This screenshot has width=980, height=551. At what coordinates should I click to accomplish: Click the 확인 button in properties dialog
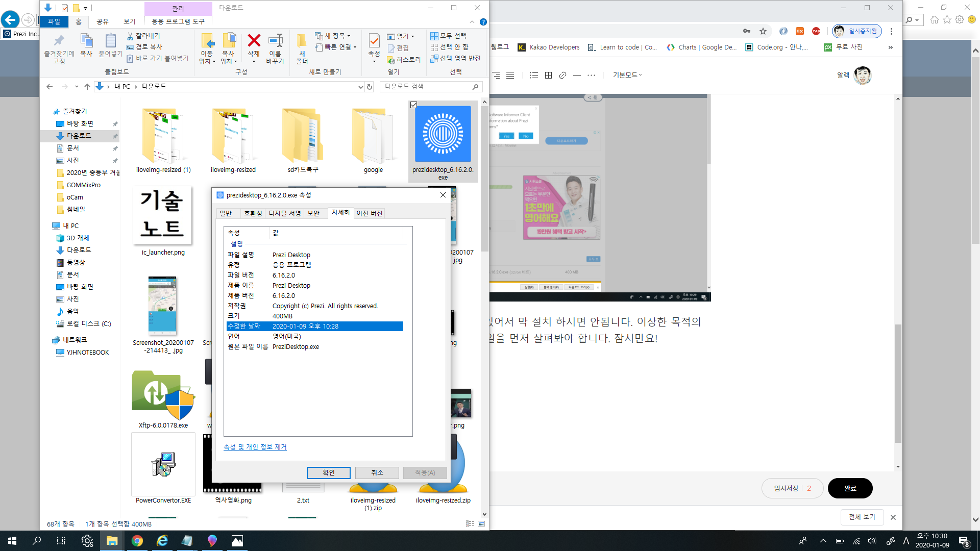click(328, 472)
